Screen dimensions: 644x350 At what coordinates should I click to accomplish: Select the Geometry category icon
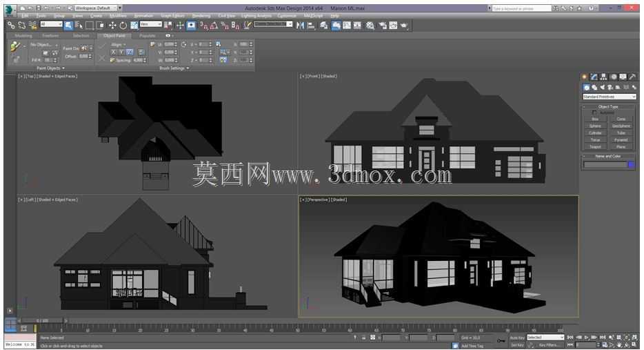click(587, 87)
